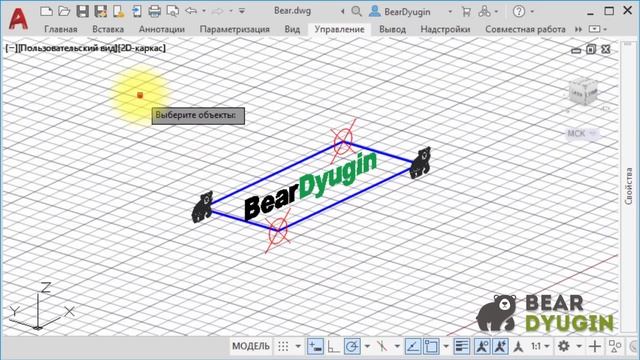Screen dimensions: 640x360
Task: Expand the redo history dropdown arrow
Action: pyautogui.click(x=231, y=11)
